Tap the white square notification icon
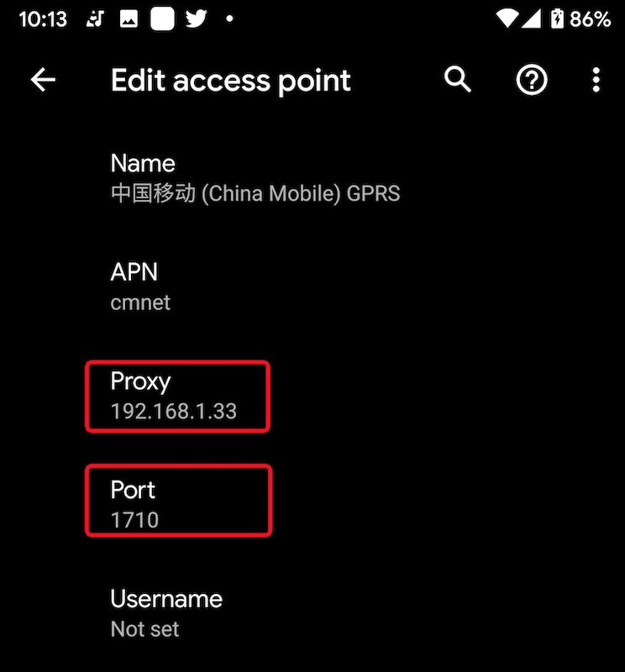625x672 pixels. pos(162,19)
